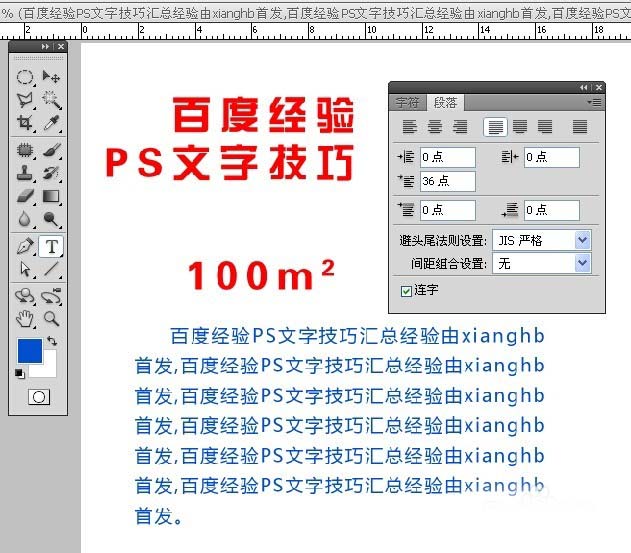The width and height of the screenshot is (631, 553).
Task: Select the Zoom tool
Action: 51,319
